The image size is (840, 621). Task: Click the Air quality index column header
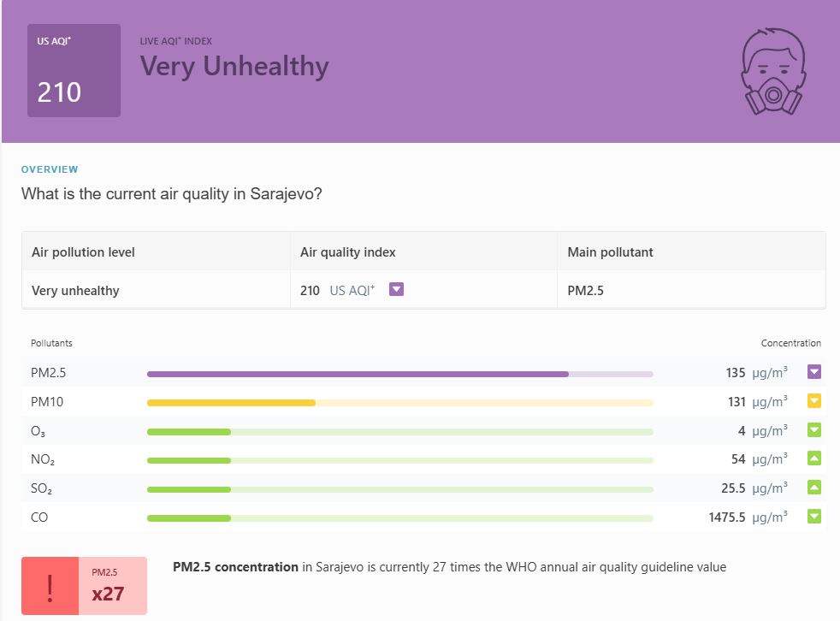(347, 252)
